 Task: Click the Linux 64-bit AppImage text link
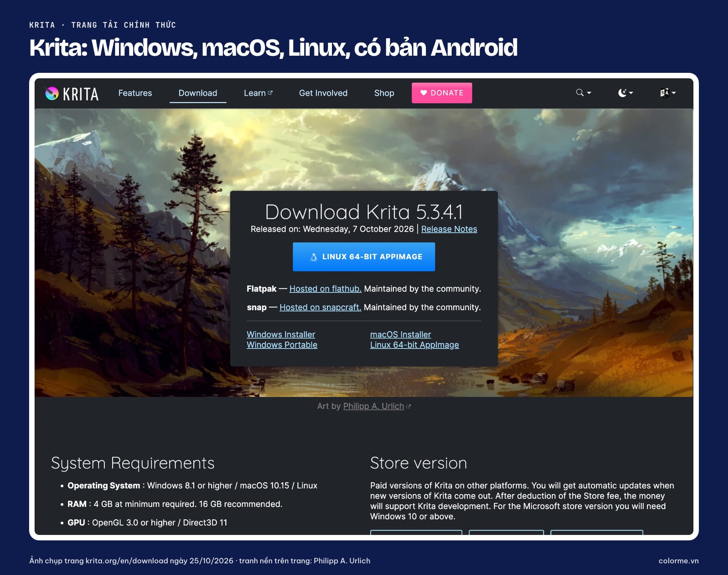pyautogui.click(x=414, y=345)
